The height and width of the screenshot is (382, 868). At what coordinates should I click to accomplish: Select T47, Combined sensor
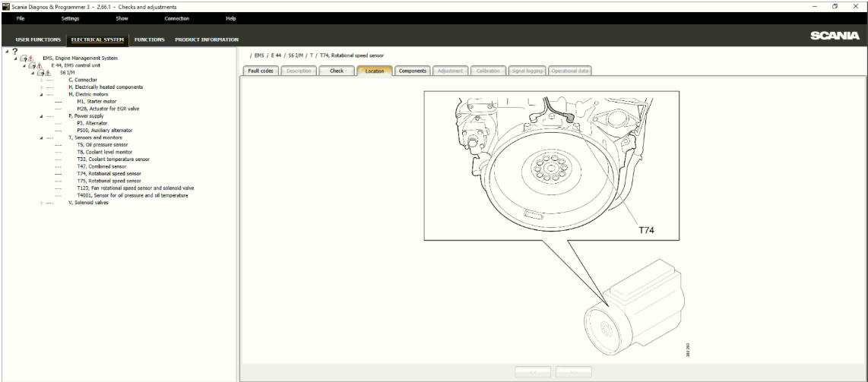(101, 166)
